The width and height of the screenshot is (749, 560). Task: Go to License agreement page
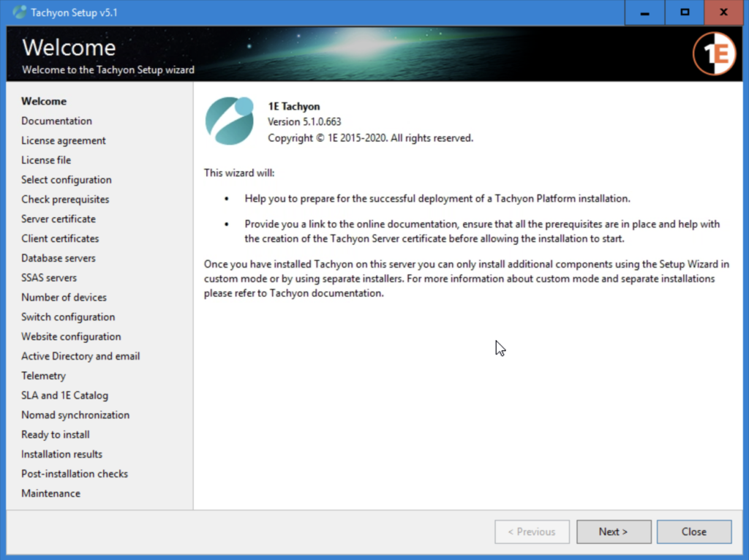click(x=63, y=140)
